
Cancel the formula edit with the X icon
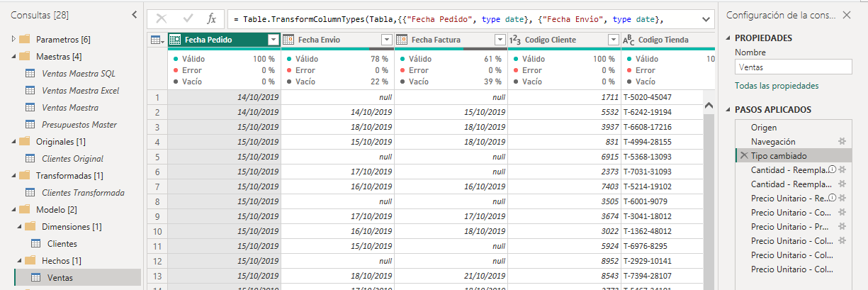click(162, 19)
